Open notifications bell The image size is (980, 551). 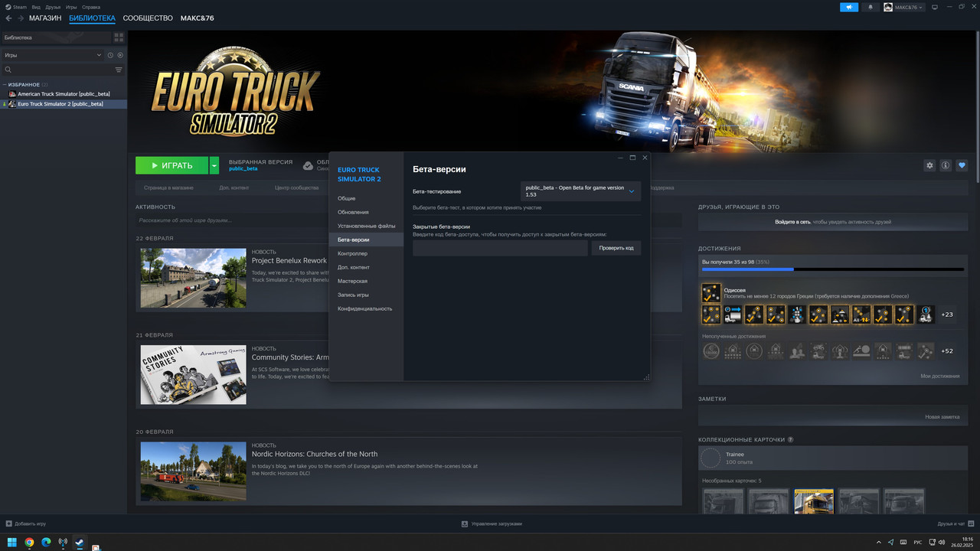(871, 7)
